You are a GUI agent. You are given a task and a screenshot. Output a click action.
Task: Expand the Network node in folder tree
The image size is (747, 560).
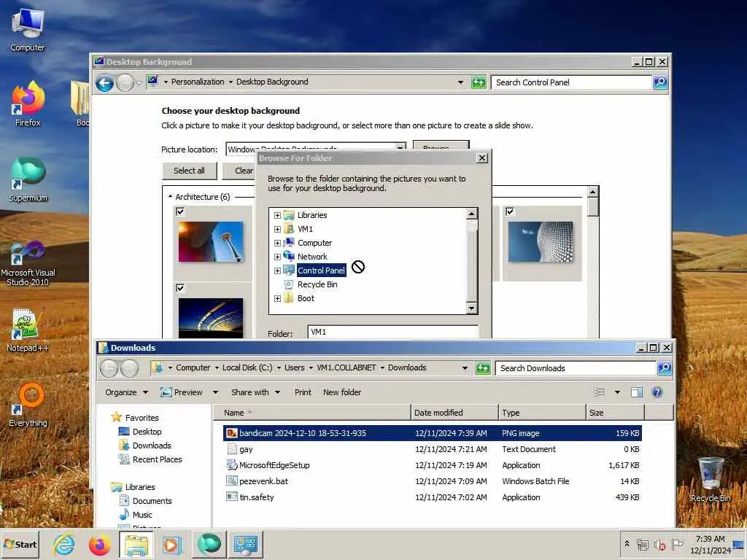277,257
